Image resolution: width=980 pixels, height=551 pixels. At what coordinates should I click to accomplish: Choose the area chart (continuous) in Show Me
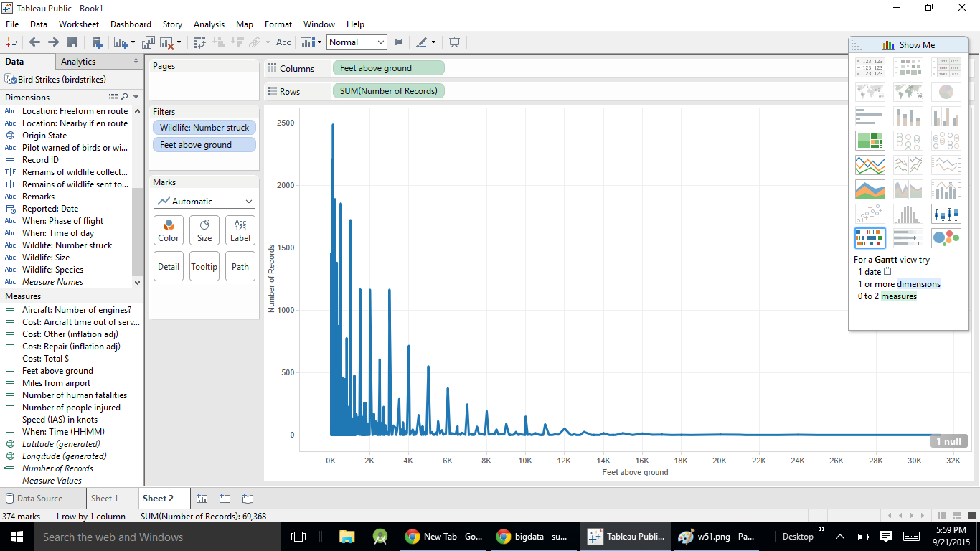coord(870,189)
